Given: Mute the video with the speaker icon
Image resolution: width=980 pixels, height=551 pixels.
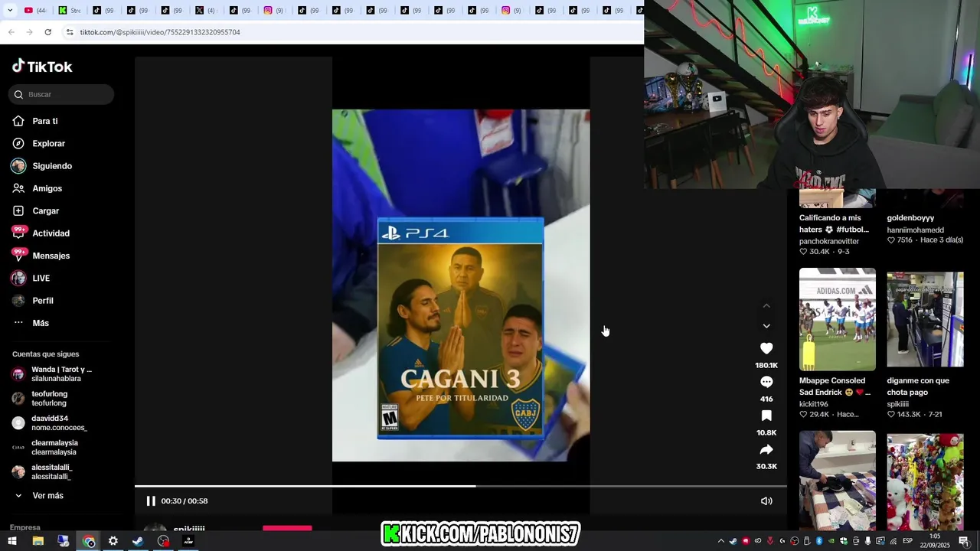Looking at the screenshot, I should point(766,501).
